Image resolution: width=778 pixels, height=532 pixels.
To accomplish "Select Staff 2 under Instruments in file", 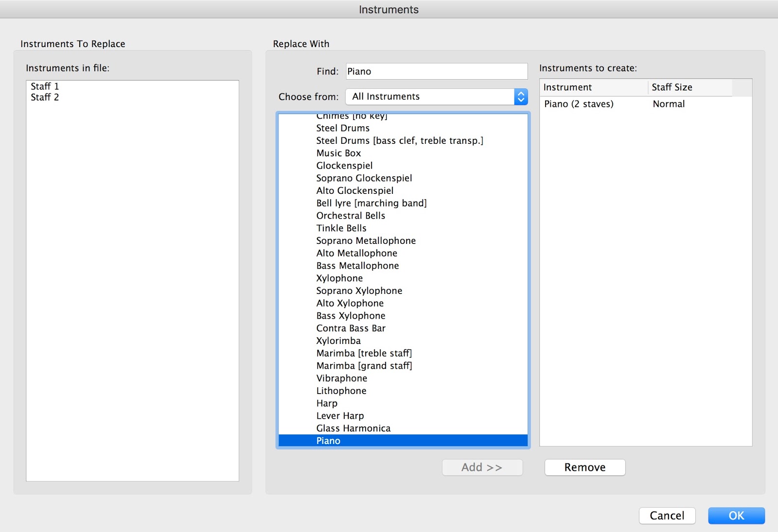I will point(44,97).
